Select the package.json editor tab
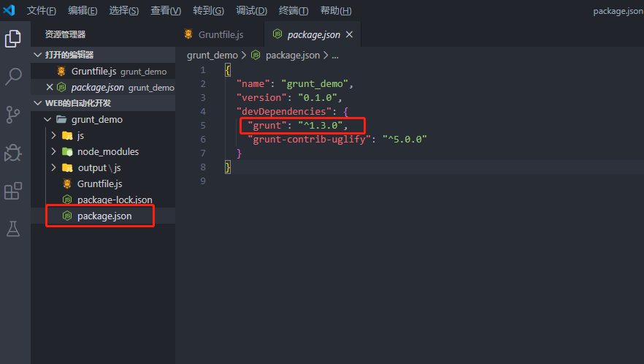 point(313,34)
